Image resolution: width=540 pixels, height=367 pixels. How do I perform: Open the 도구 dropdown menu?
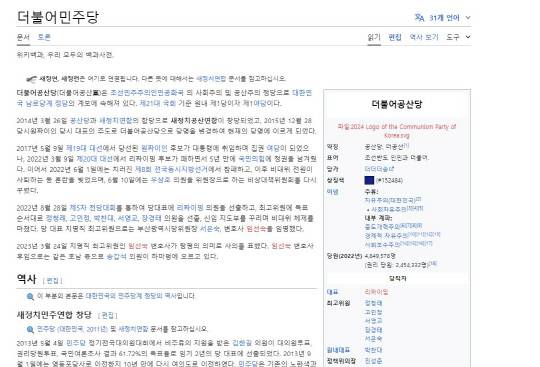click(458, 37)
